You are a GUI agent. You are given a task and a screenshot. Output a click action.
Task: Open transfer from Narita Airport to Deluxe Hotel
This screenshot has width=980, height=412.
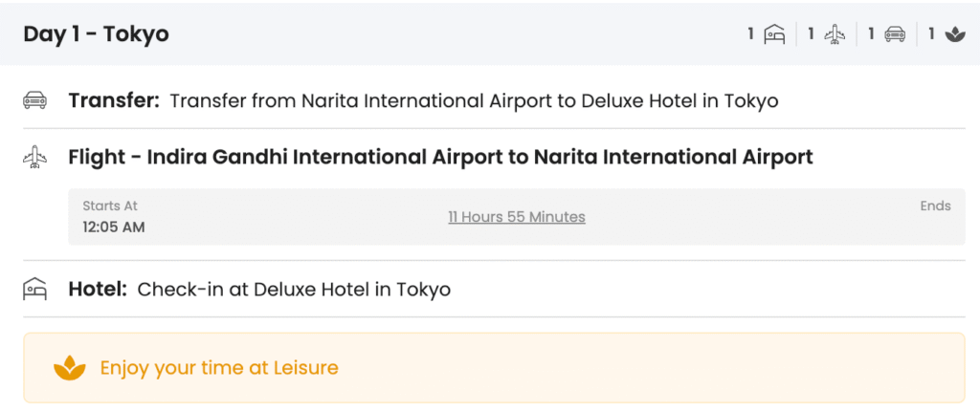point(475,100)
